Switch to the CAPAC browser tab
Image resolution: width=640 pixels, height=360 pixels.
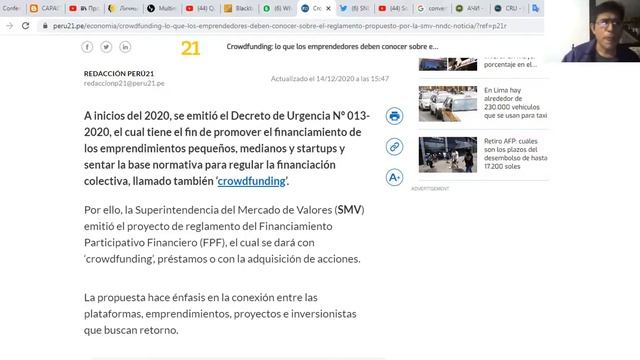pos(45,8)
